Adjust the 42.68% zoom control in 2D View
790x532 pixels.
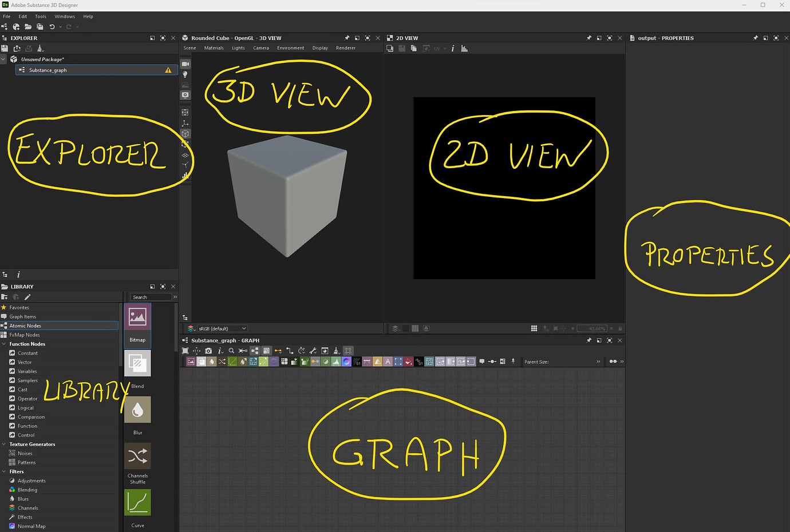tap(594, 328)
